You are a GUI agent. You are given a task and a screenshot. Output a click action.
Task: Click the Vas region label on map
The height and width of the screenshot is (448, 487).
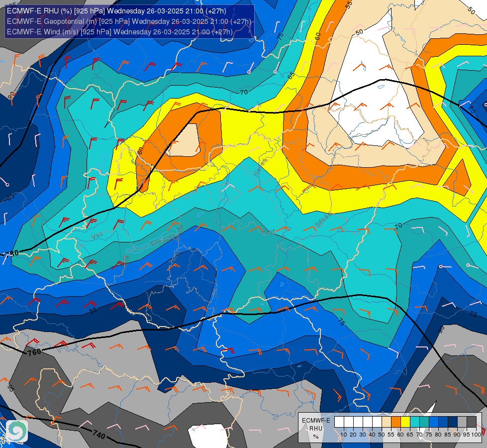(97, 236)
